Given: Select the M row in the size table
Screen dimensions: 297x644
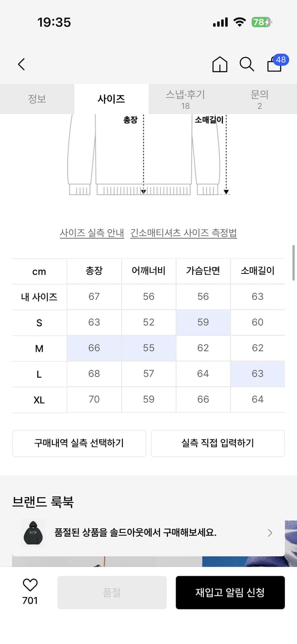Looking at the screenshot, I should coord(39,348).
